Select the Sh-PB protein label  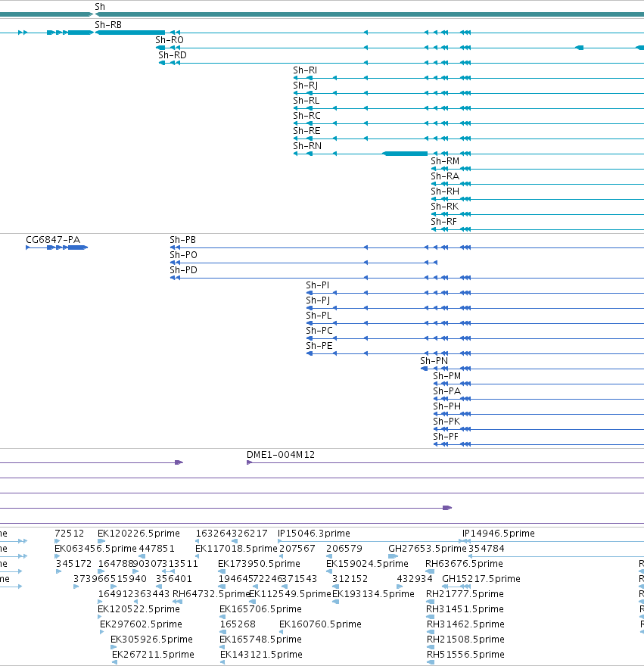point(182,240)
